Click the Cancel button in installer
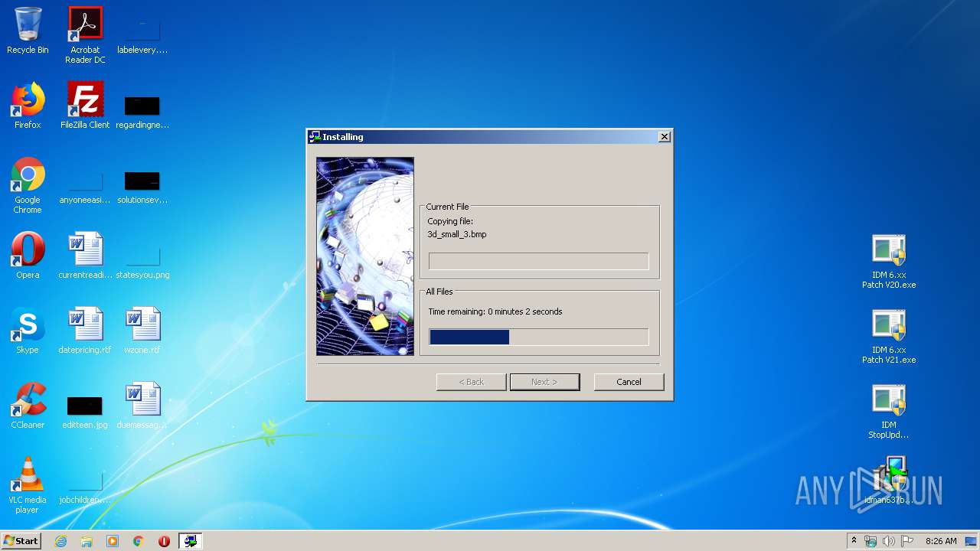Image resolution: width=980 pixels, height=551 pixels. [x=629, y=382]
